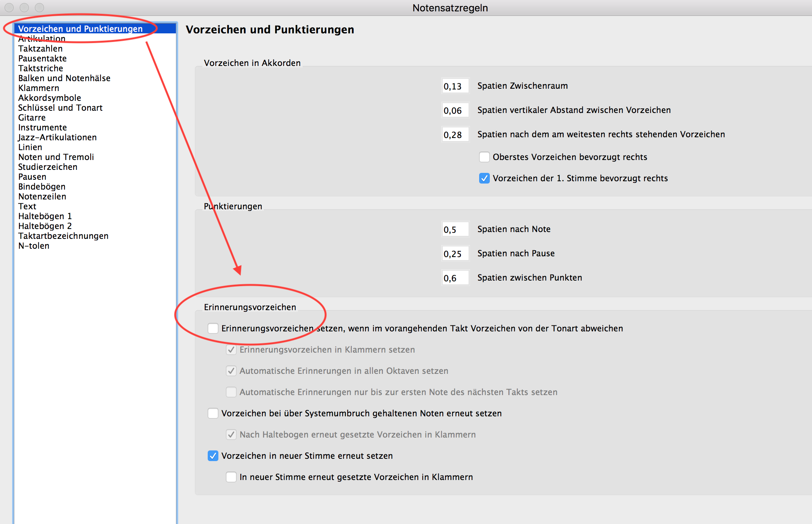Screen dimensions: 812x524
Task: Click the Spatien nach Pause value field
Action: click(x=455, y=254)
